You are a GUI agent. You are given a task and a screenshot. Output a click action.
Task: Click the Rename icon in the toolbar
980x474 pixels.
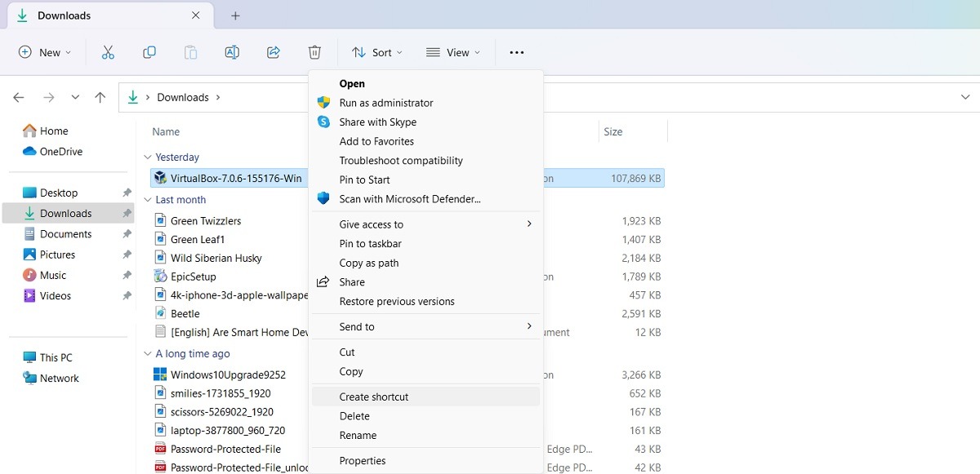(232, 51)
